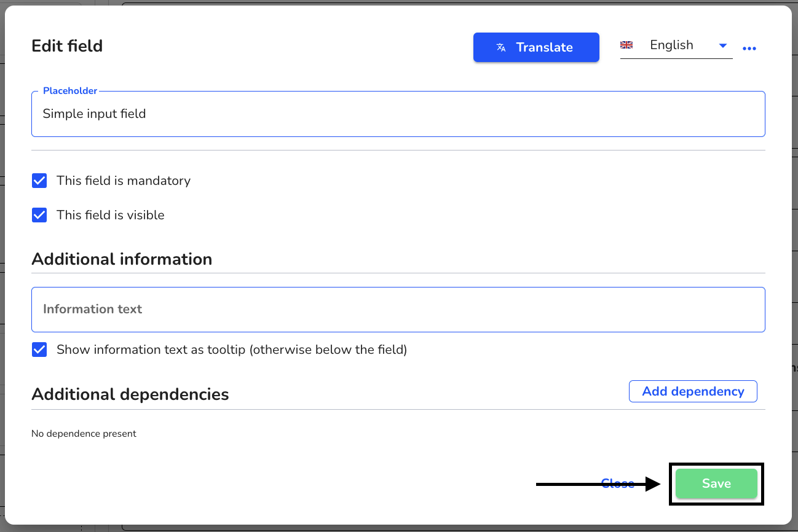Viewport: 798px width, 532px height.
Task: Click the Edit field dialog title
Action: coord(67,46)
